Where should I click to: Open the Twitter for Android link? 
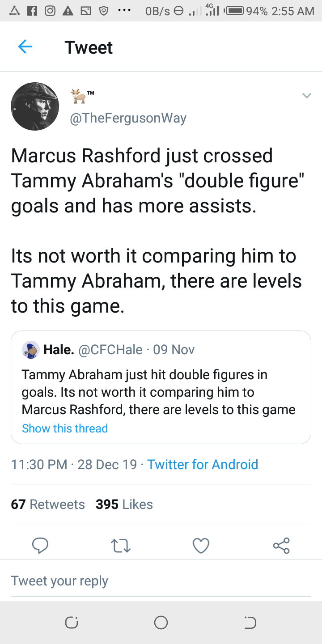pos(203,464)
